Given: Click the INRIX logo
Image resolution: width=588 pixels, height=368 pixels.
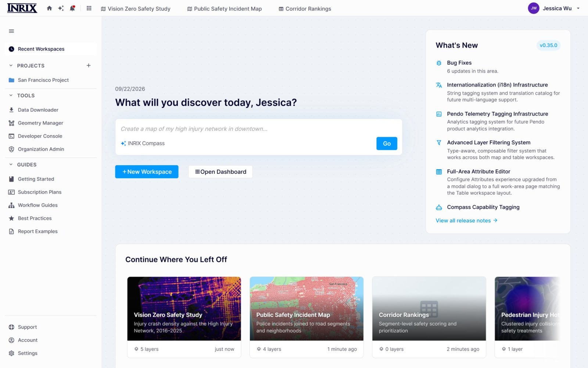Looking at the screenshot, I should coord(22,8).
